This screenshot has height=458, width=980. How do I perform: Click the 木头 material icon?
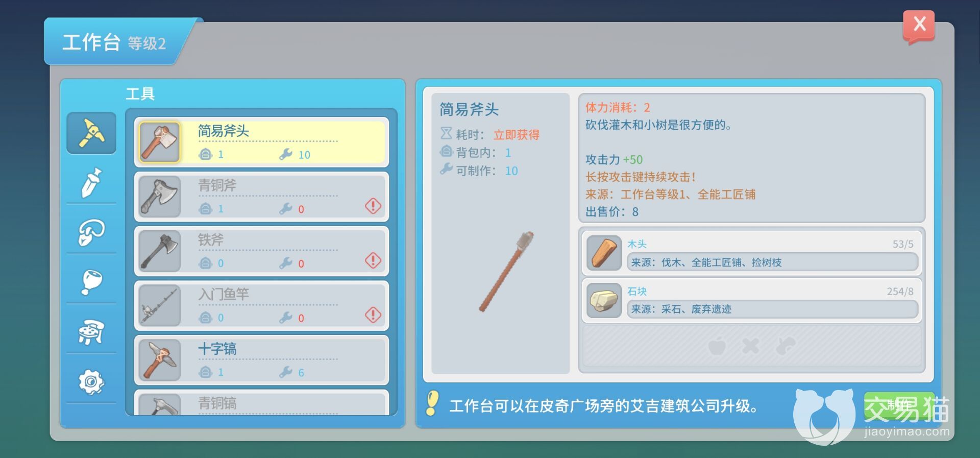click(x=604, y=253)
